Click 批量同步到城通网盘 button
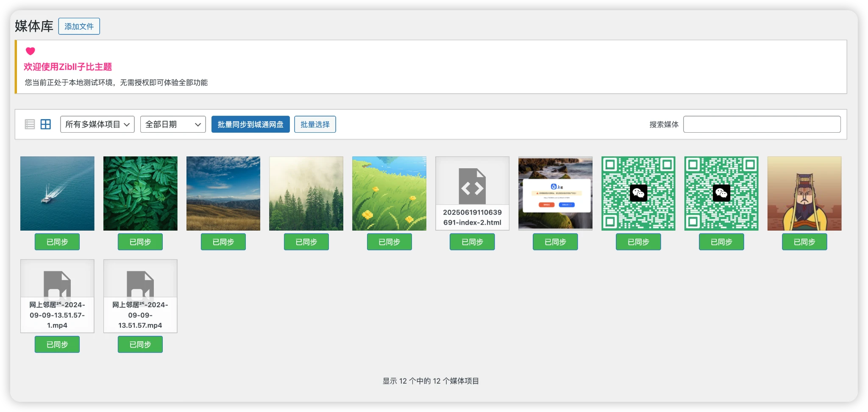The height and width of the screenshot is (412, 868). coord(250,124)
